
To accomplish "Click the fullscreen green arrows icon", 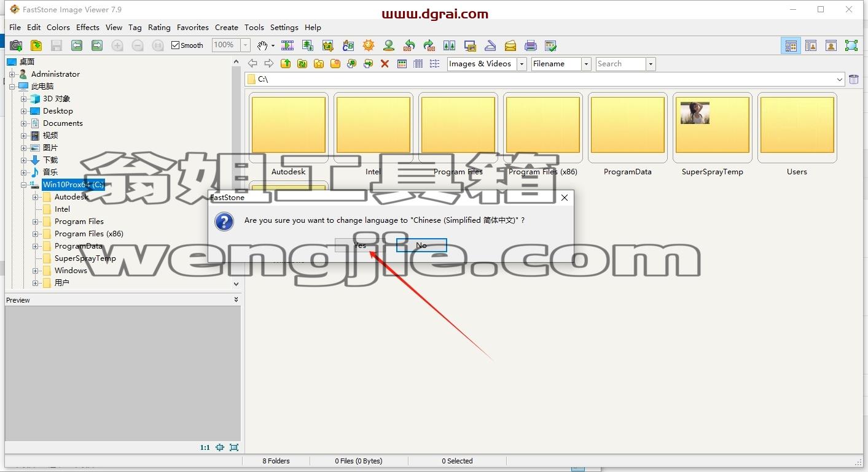I will point(851,45).
